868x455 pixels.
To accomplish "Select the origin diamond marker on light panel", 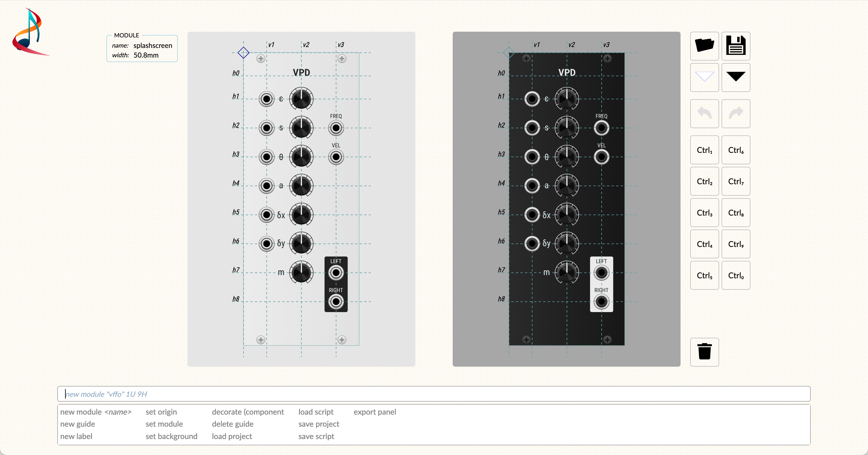I will click(x=243, y=52).
